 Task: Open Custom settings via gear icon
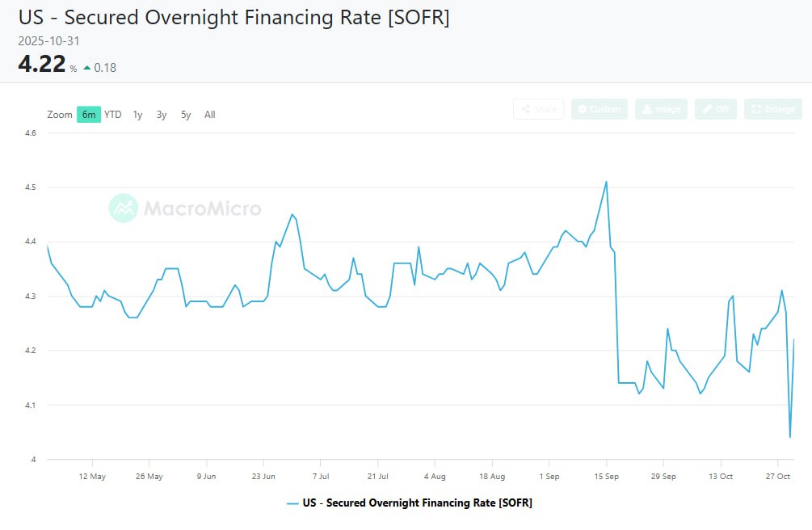pyautogui.click(x=599, y=109)
